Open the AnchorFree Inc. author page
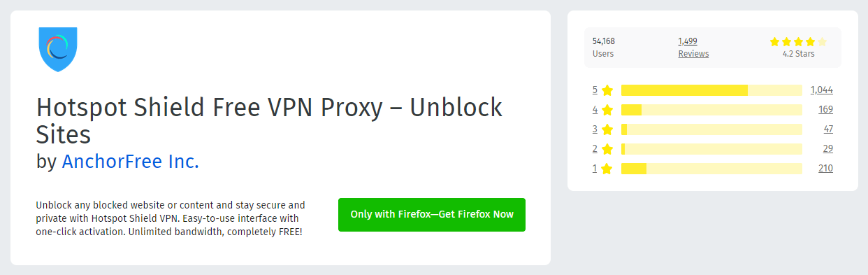Image resolution: width=868 pixels, height=275 pixels. pos(131,162)
